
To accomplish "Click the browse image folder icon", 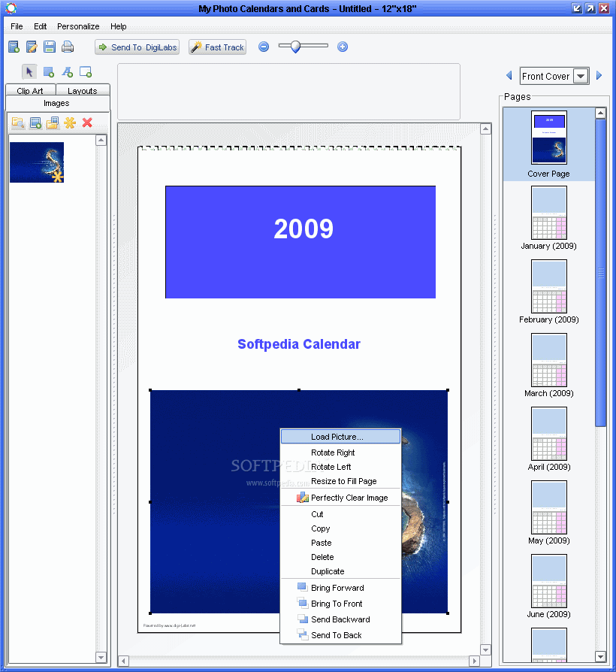I will (x=18, y=123).
